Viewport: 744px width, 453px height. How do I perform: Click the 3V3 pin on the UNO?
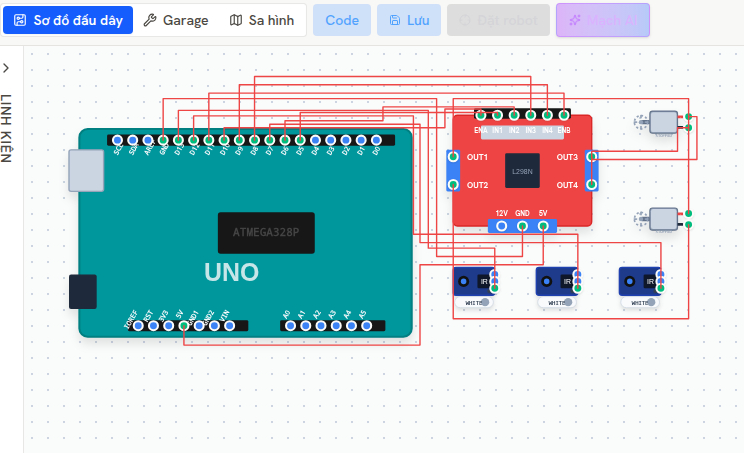pos(168,326)
